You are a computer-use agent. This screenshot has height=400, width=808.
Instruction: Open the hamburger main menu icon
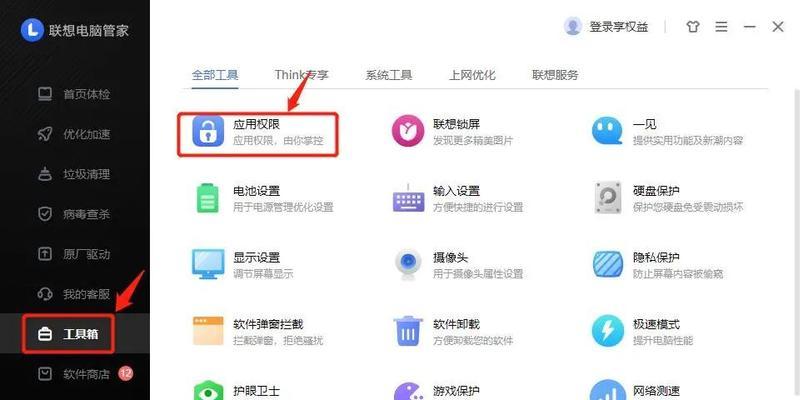pos(721,27)
